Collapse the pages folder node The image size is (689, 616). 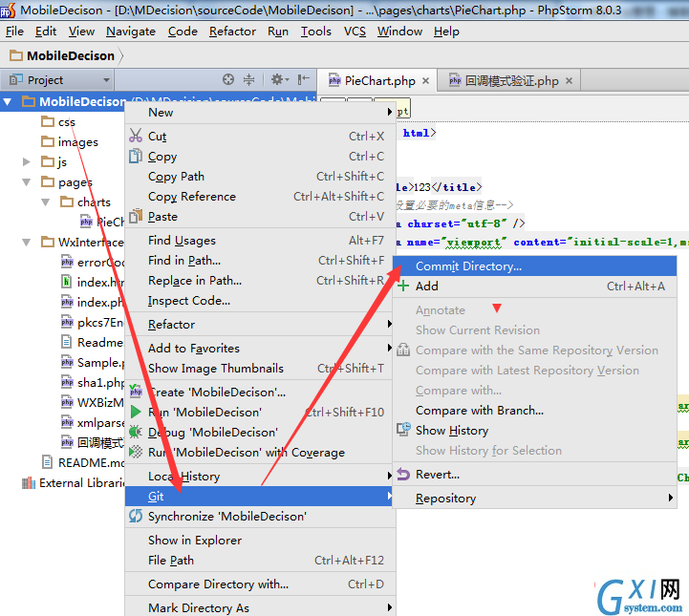pyautogui.click(x=27, y=181)
